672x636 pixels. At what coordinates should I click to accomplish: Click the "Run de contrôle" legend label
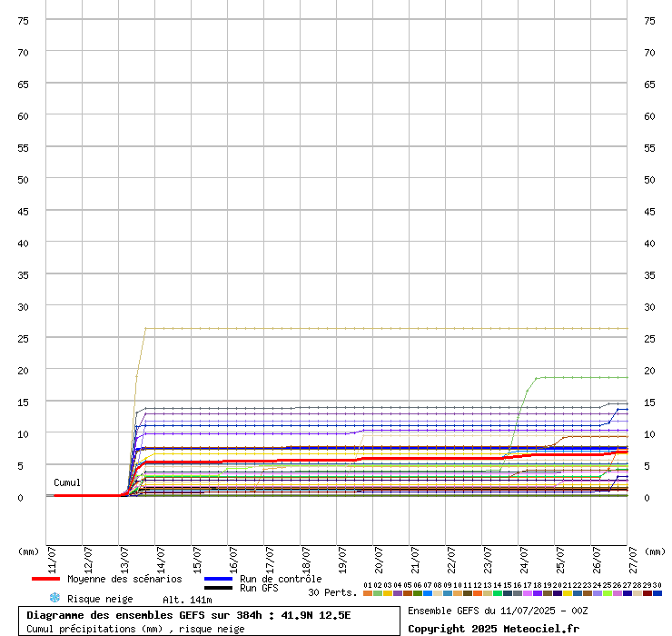click(x=281, y=579)
